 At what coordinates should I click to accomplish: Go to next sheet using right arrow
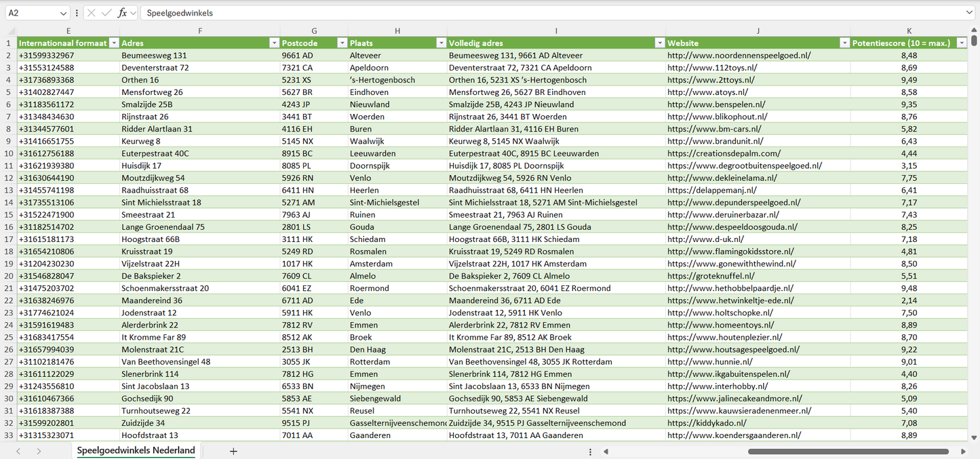(x=39, y=451)
